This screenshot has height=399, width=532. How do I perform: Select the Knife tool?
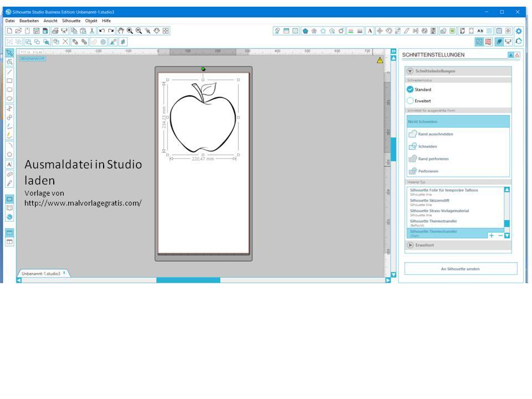click(x=9, y=183)
